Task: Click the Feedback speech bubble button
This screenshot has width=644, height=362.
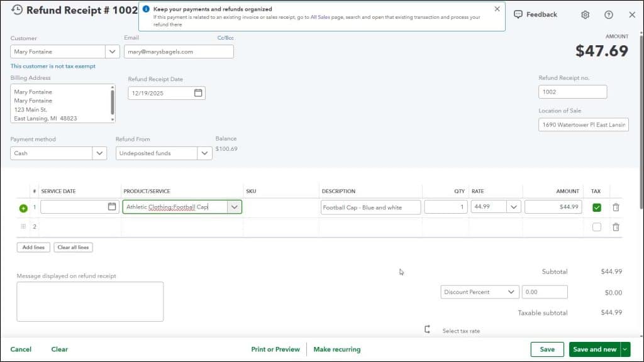Action: 535,14
